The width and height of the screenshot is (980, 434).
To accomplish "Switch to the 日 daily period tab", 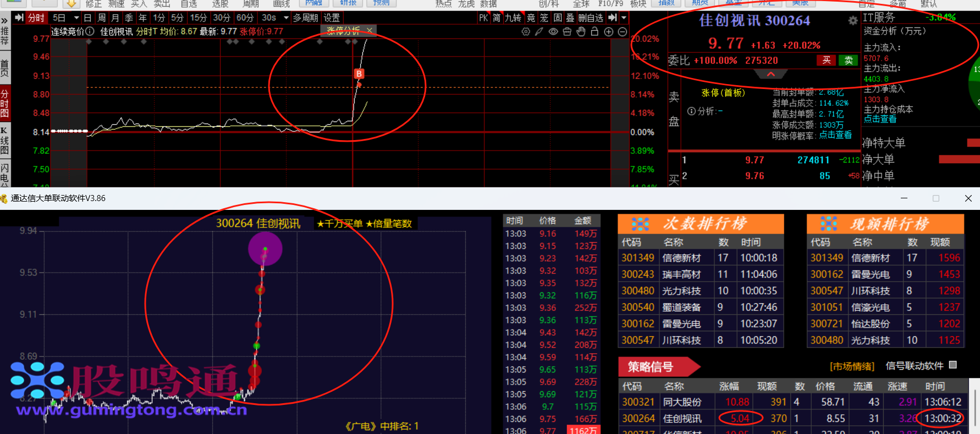I will tap(87, 18).
